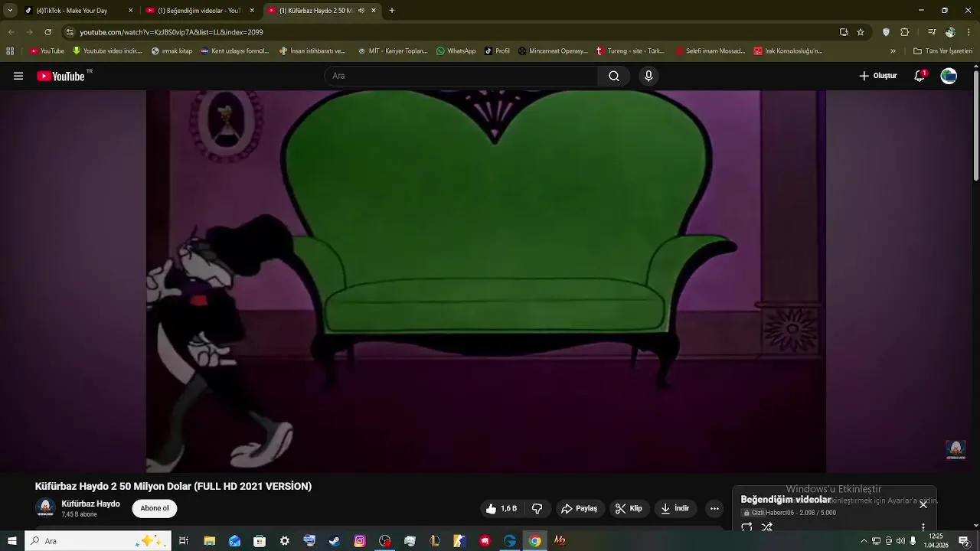Image resolution: width=980 pixels, height=551 pixels.
Task: Click the Oluştur create button
Action: pos(877,76)
